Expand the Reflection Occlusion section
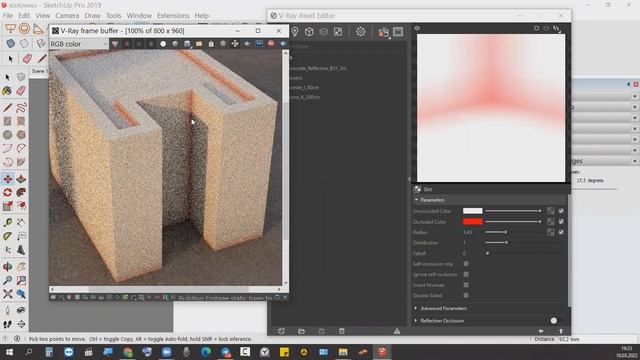 [x=416, y=320]
